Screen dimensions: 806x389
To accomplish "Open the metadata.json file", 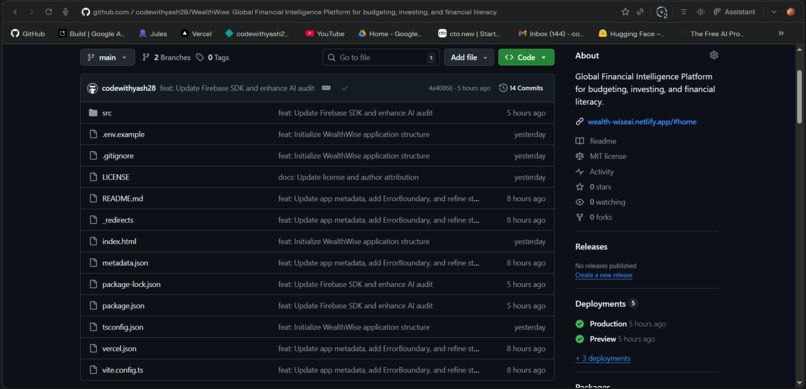I will click(125, 263).
